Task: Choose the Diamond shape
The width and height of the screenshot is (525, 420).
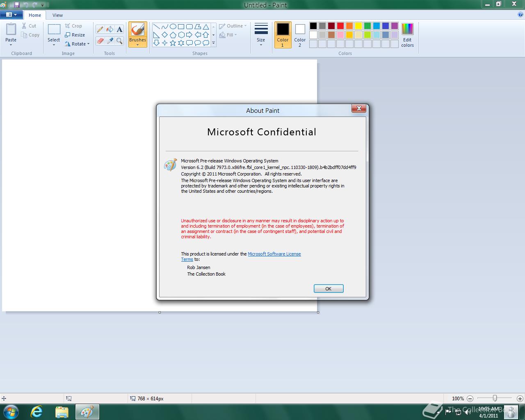Action: click(x=165, y=35)
